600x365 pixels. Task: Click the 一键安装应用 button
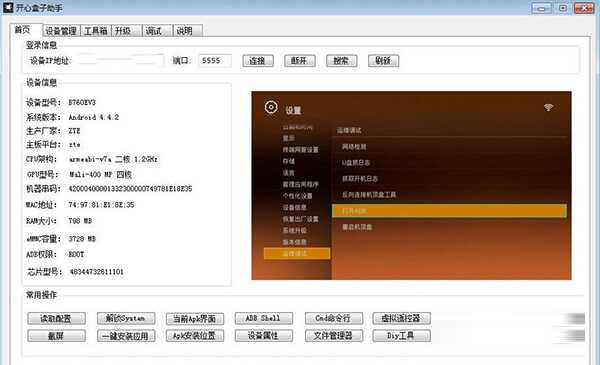(126, 336)
